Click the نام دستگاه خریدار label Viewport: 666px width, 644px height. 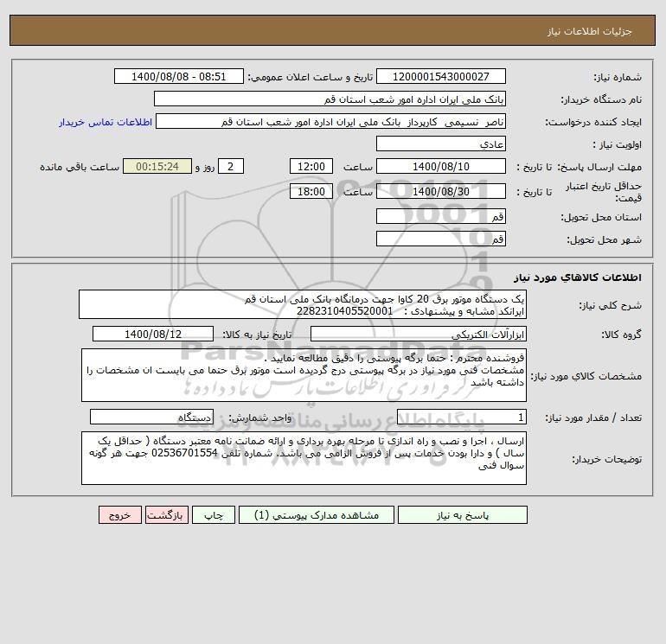click(601, 99)
